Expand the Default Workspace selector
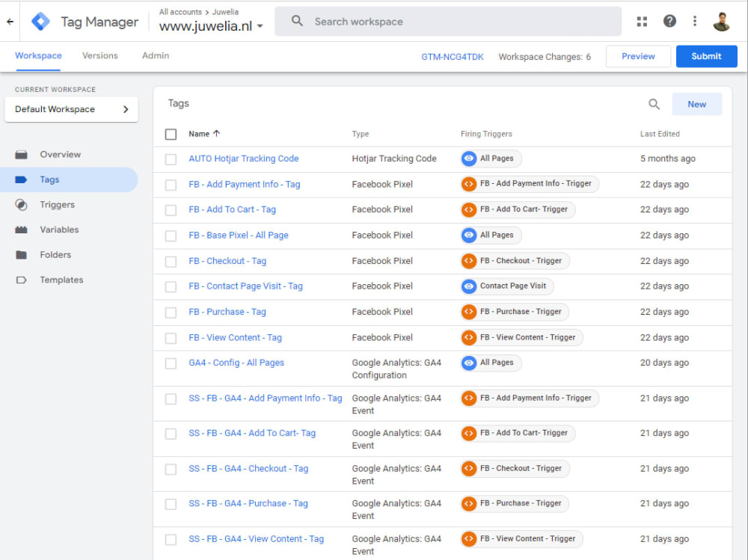 click(72, 109)
